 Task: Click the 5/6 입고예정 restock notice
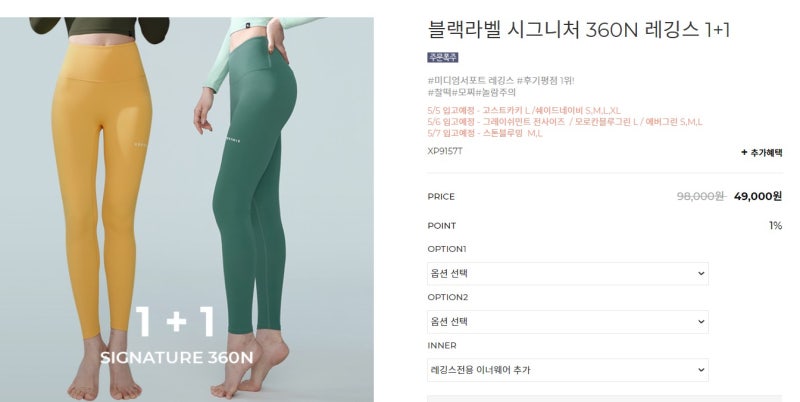point(565,122)
